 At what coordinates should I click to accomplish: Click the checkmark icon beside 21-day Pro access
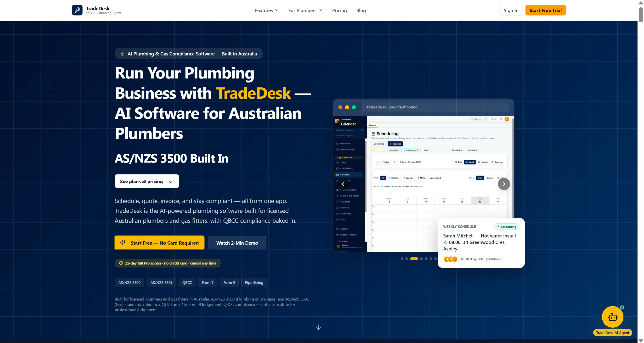pyautogui.click(x=121, y=263)
